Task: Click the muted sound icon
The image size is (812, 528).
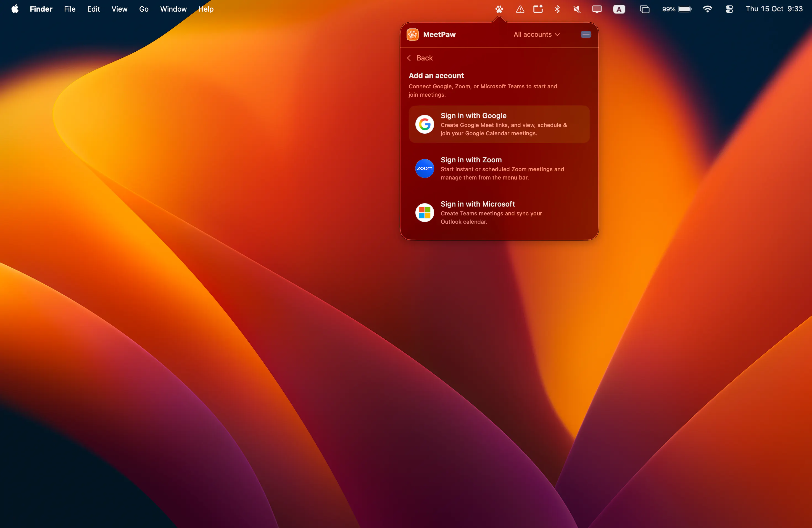Action: [577, 9]
